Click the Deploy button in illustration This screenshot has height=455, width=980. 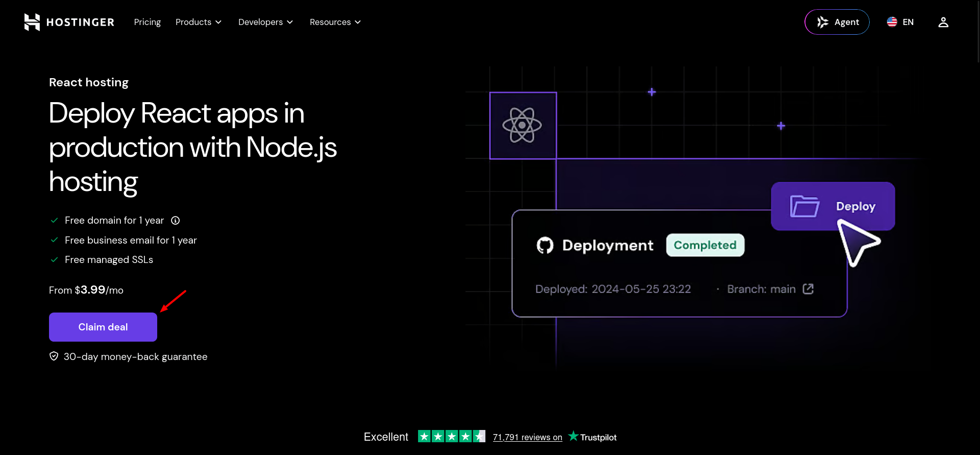(x=833, y=206)
